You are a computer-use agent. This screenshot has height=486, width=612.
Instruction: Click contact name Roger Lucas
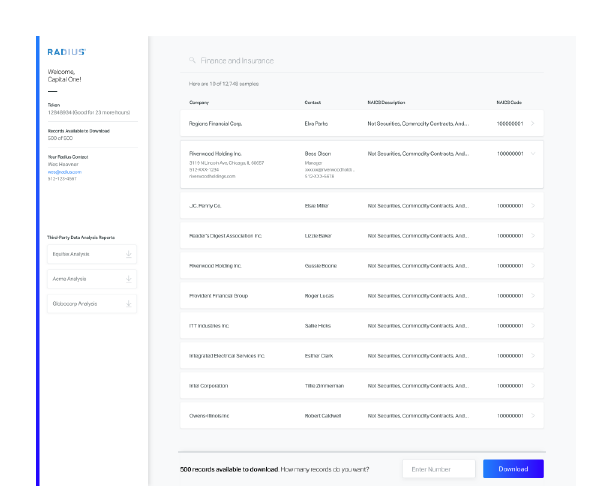point(319,296)
